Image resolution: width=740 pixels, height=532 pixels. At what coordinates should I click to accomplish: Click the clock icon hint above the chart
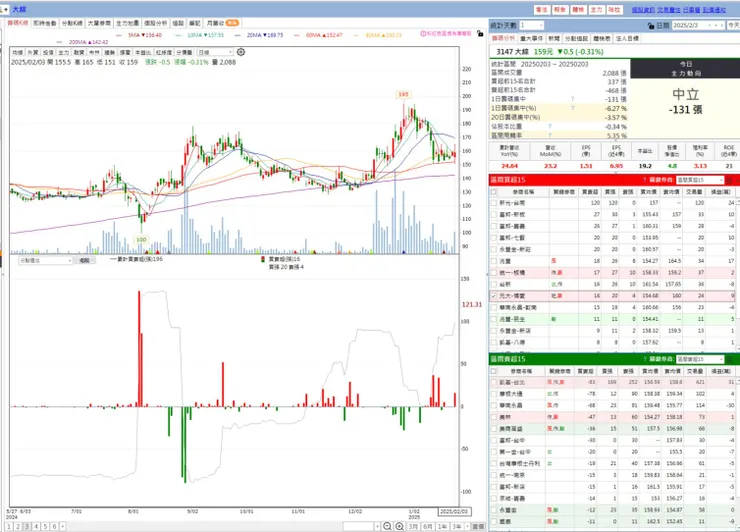[423, 34]
